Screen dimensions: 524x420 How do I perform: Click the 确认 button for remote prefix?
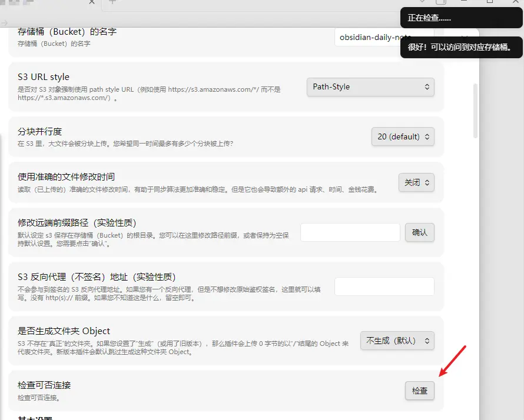point(419,232)
